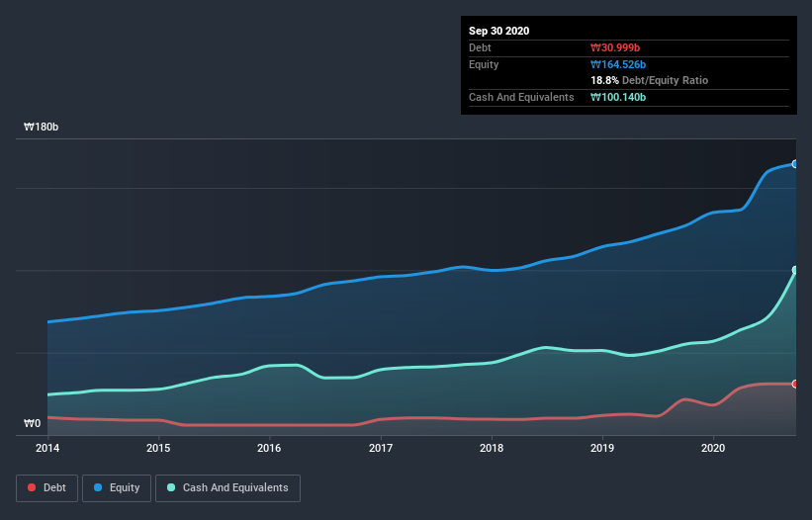Viewport: 812px width, 520px height.
Task: Click the Debt row label in tooltip
Action: (x=480, y=48)
